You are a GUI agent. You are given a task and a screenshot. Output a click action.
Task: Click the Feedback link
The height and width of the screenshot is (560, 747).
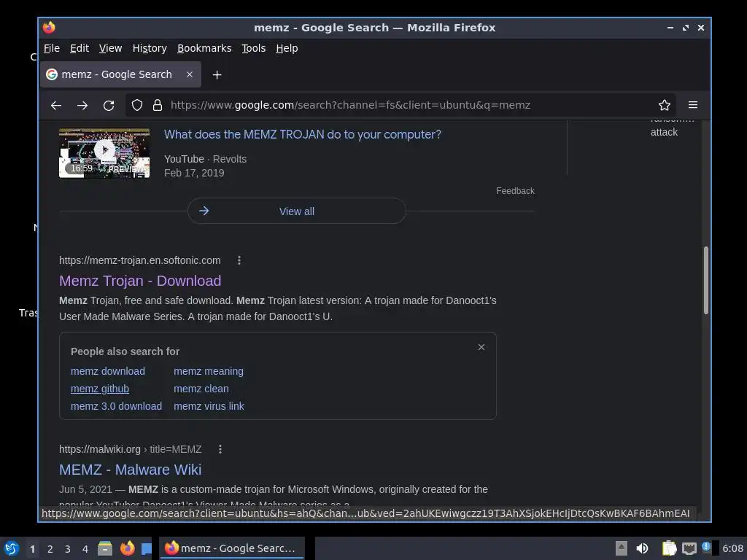tap(515, 191)
